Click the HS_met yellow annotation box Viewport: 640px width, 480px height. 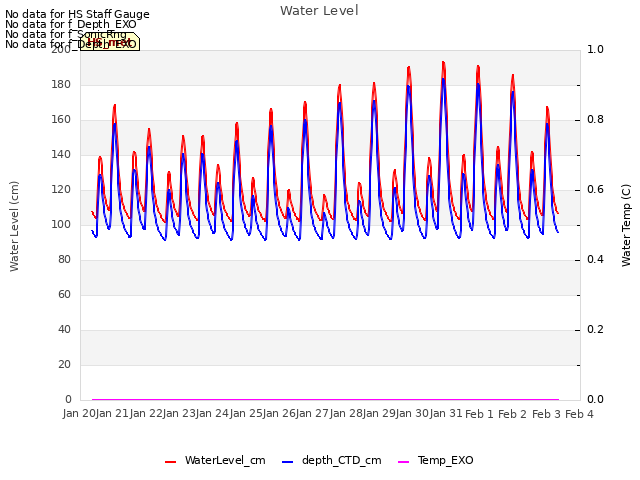coord(110,41)
